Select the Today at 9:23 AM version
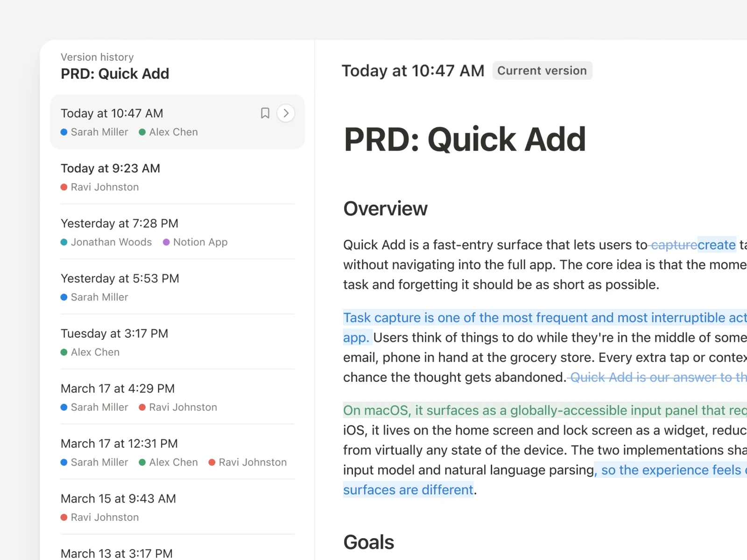The image size is (747, 560). [x=177, y=177]
